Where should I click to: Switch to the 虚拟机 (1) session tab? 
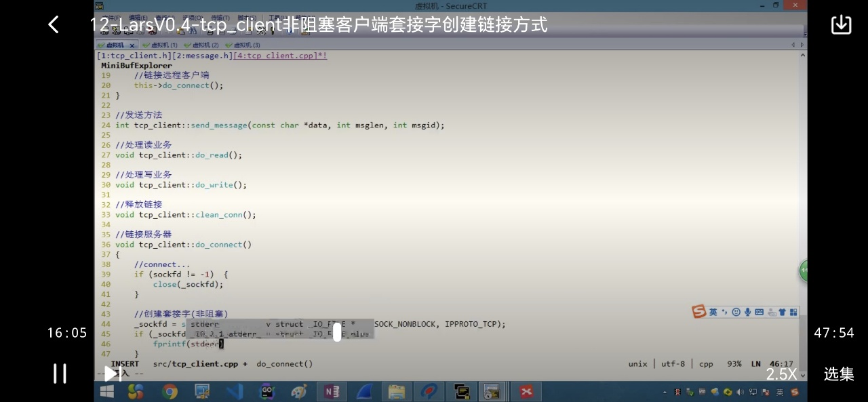(x=160, y=45)
